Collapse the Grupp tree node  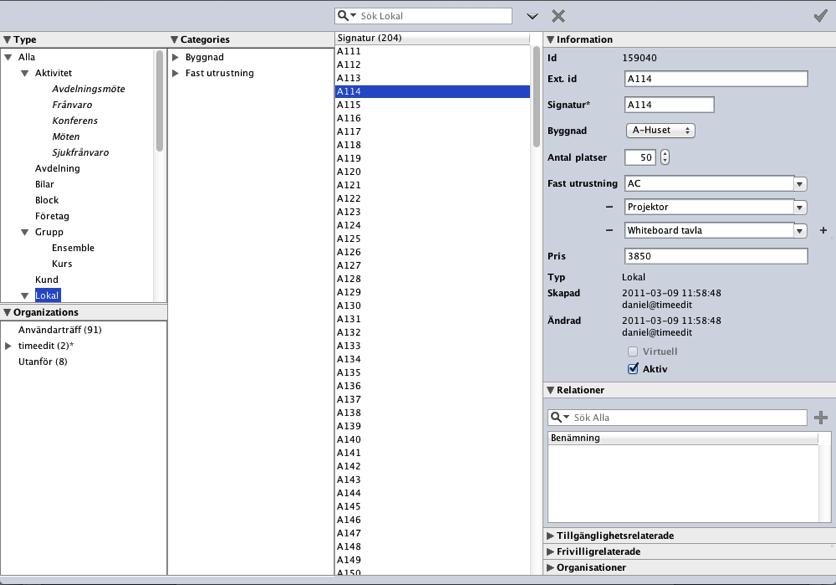[x=25, y=232]
